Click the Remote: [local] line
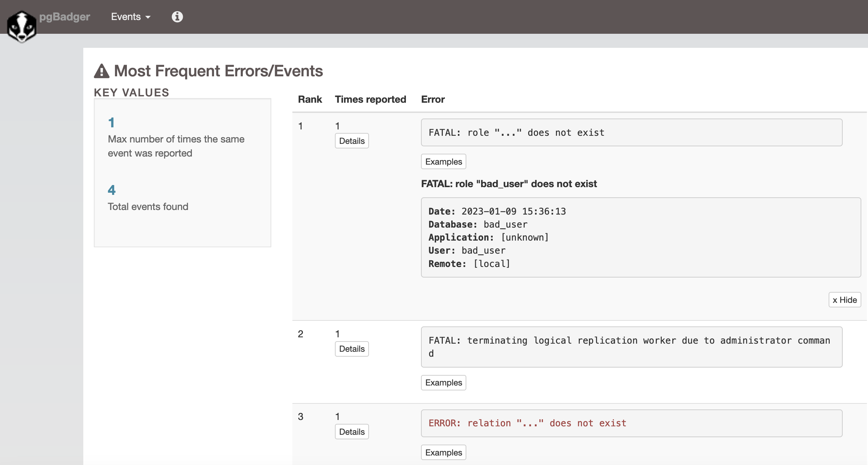868x465 pixels. pos(469,264)
